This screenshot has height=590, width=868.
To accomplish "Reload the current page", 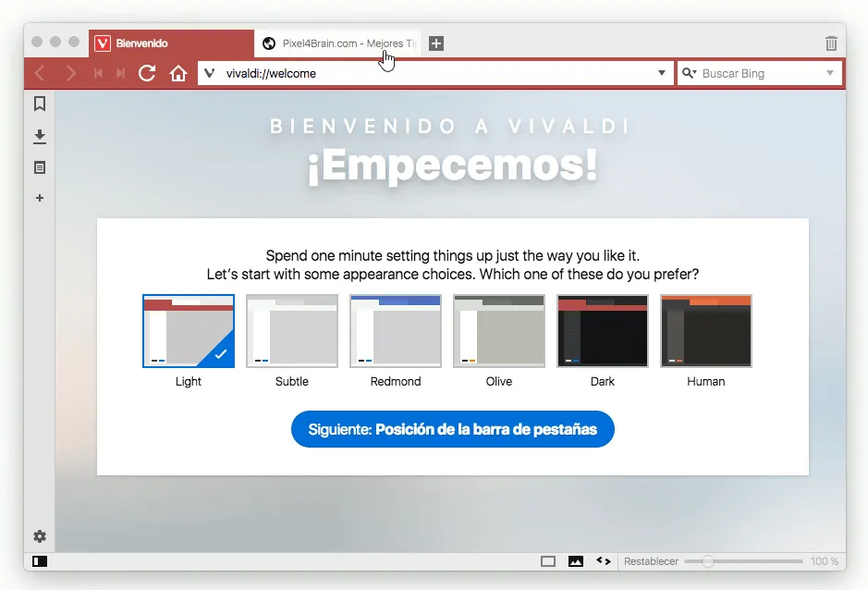I will pos(147,73).
